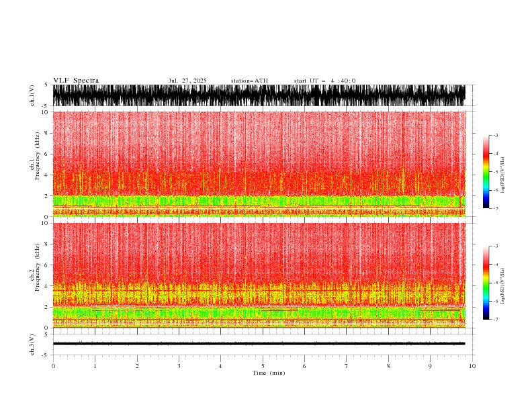Click the "Time (min)" axis label

point(269,373)
